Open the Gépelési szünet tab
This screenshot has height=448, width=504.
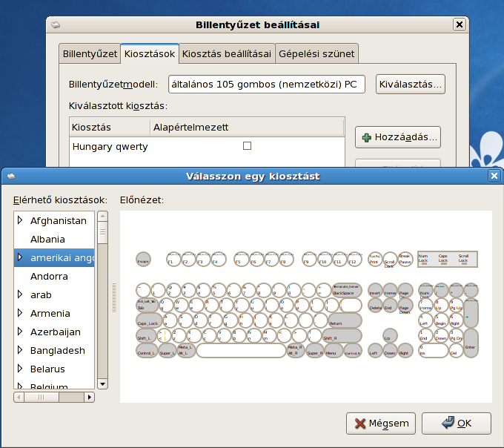tap(317, 53)
